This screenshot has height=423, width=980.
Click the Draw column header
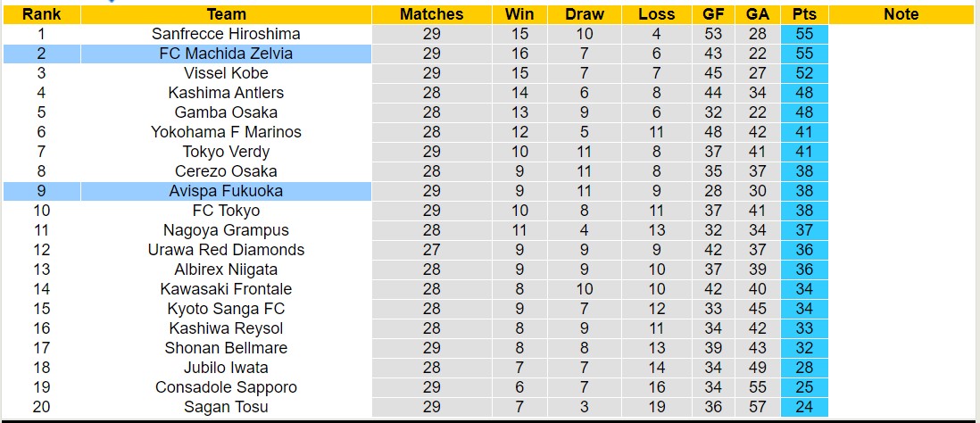pos(585,14)
